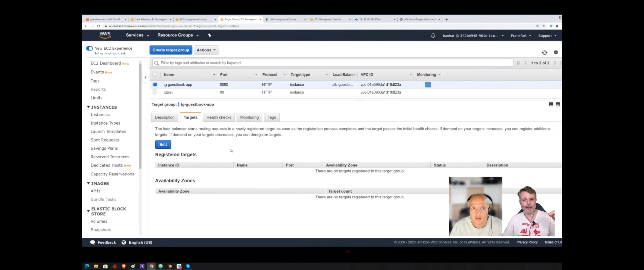
Task: Click the AWS logo home icon
Action: tap(105, 35)
